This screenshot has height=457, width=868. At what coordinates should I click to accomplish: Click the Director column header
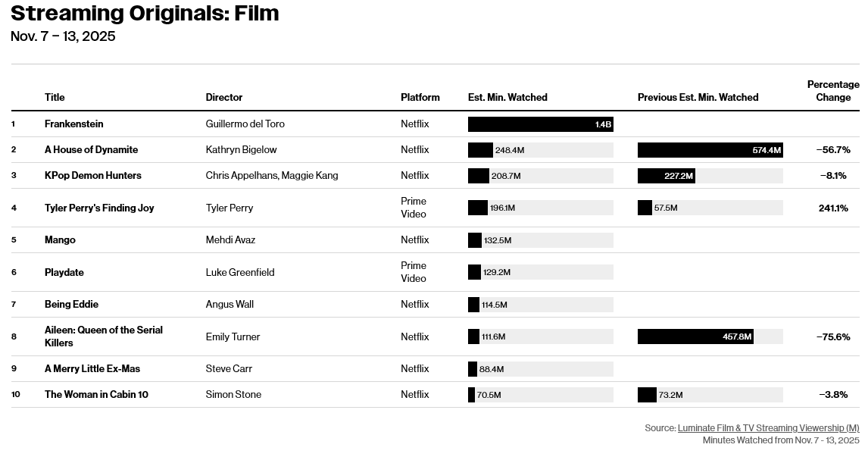coord(224,97)
